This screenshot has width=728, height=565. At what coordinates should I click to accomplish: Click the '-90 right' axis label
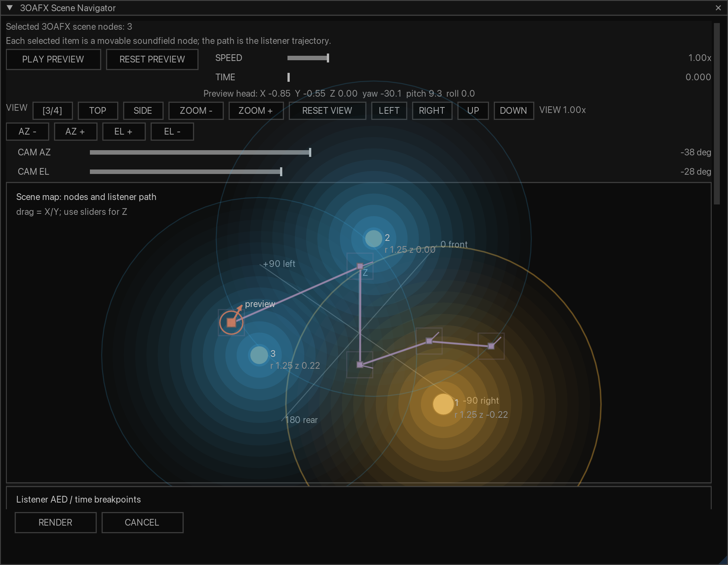pyautogui.click(x=481, y=401)
